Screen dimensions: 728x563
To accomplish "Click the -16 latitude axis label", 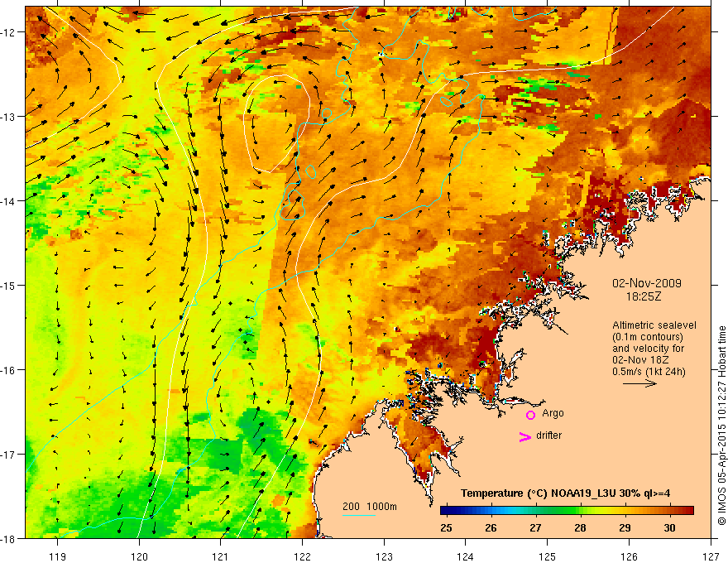I will (8, 370).
